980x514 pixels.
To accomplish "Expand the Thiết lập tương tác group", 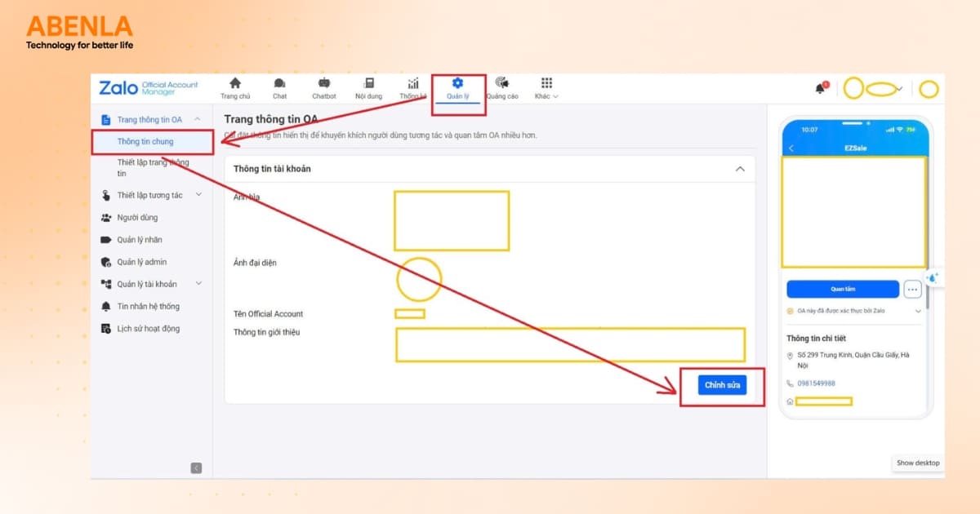I will click(198, 195).
